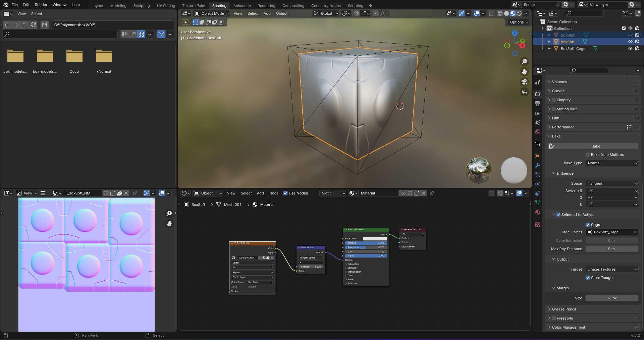
Task: Toggle BoxSoft visibility eye in outliner
Action: [630, 42]
